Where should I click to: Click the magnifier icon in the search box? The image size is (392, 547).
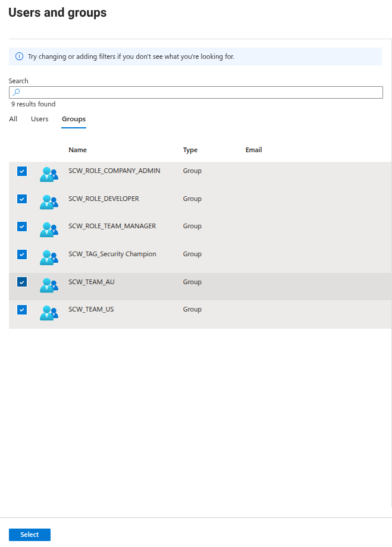tap(17, 92)
